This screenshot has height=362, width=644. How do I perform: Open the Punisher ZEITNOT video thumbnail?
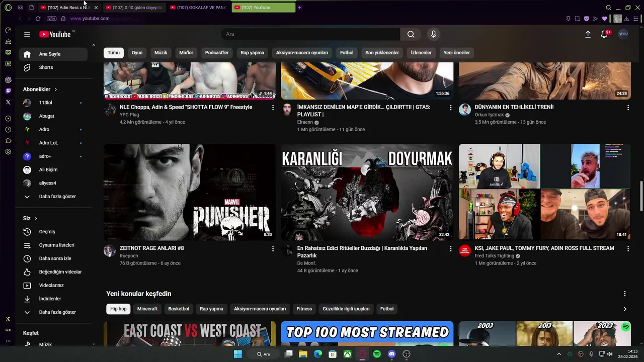190,192
